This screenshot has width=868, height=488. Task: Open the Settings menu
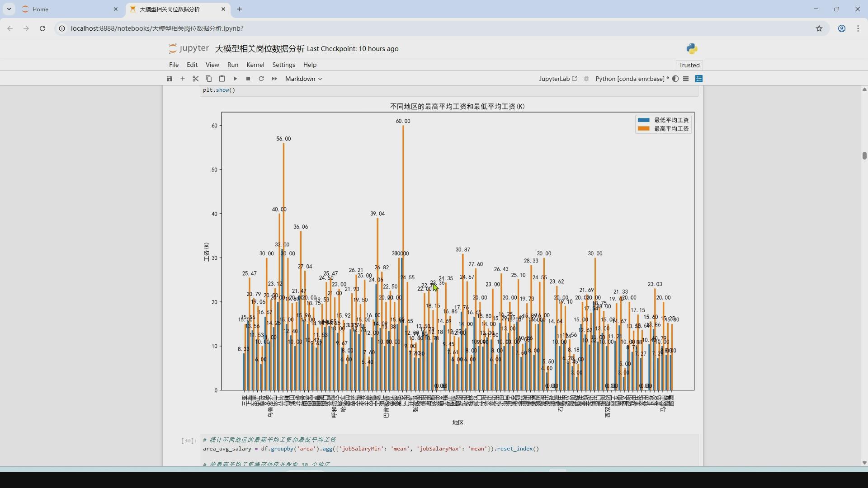(283, 65)
